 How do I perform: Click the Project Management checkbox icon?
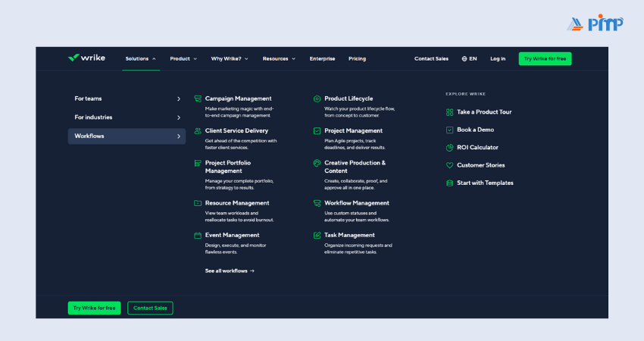point(317,130)
